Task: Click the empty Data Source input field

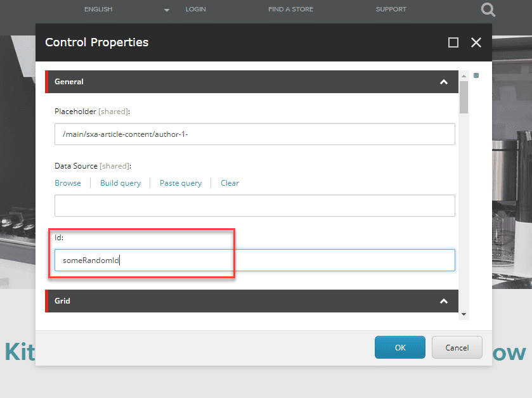Action: [x=254, y=206]
